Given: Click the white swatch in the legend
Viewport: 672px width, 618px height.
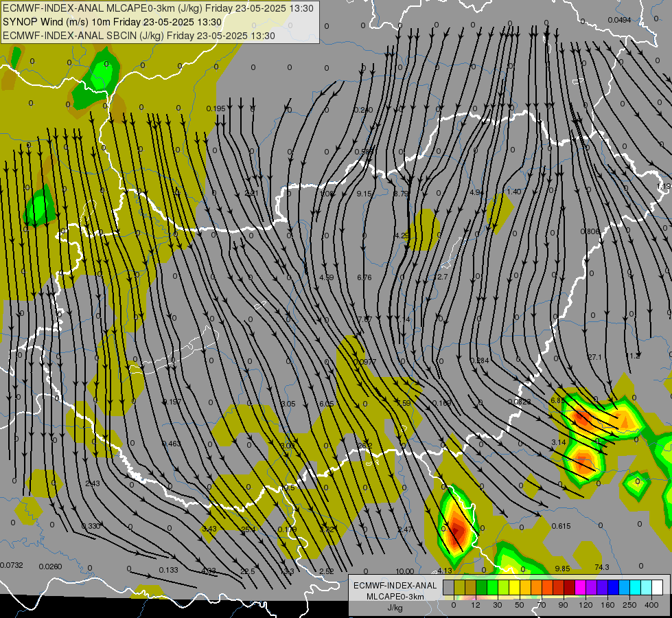Looking at the screenshot, I should point(658,588).
